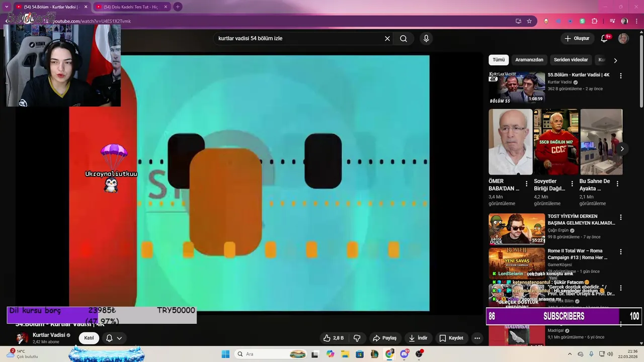644x362 pixels.
Task: Open more actions below the video
Action: 477,338
